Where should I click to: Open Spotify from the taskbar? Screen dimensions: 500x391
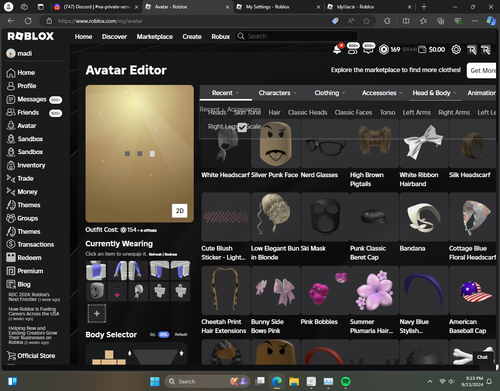(346, 381)
